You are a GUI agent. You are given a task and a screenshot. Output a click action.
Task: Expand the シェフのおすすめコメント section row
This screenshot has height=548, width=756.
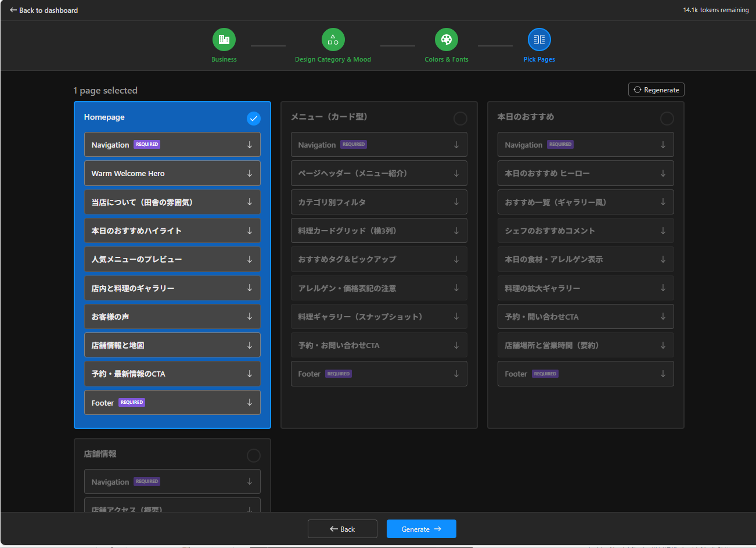585,231
